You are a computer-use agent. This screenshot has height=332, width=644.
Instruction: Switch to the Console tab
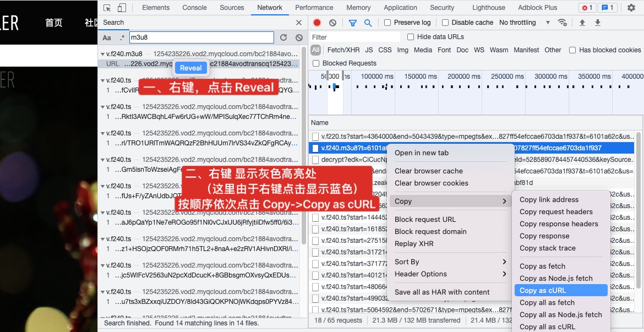(194, 7)
